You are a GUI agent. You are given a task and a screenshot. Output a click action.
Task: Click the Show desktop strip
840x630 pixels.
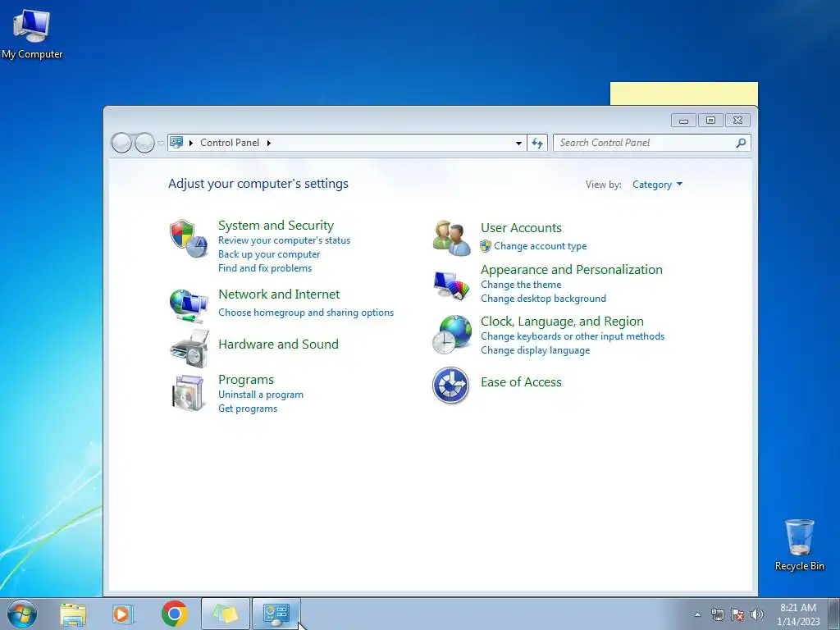[x=834, y=614]
